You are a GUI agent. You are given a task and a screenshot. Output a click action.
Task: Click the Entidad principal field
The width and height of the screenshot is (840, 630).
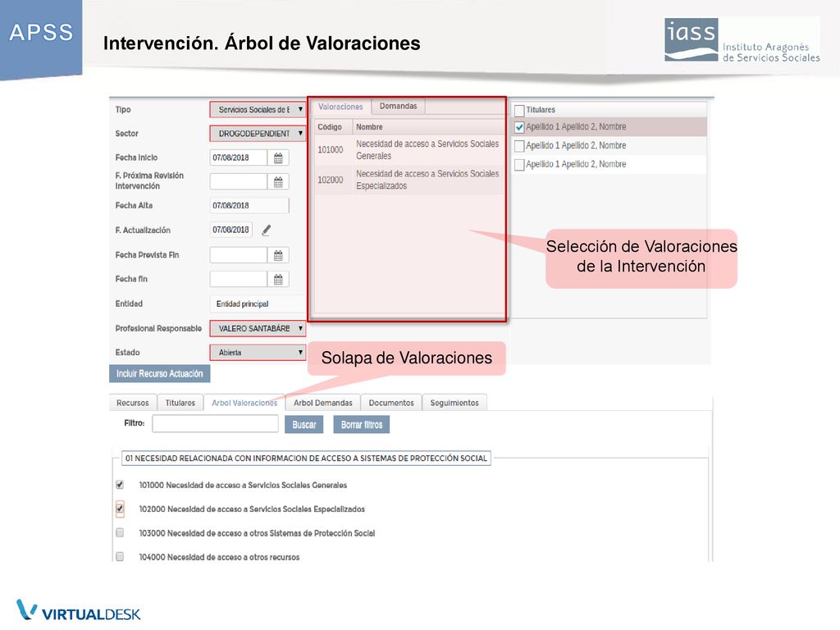pos(258,304)
